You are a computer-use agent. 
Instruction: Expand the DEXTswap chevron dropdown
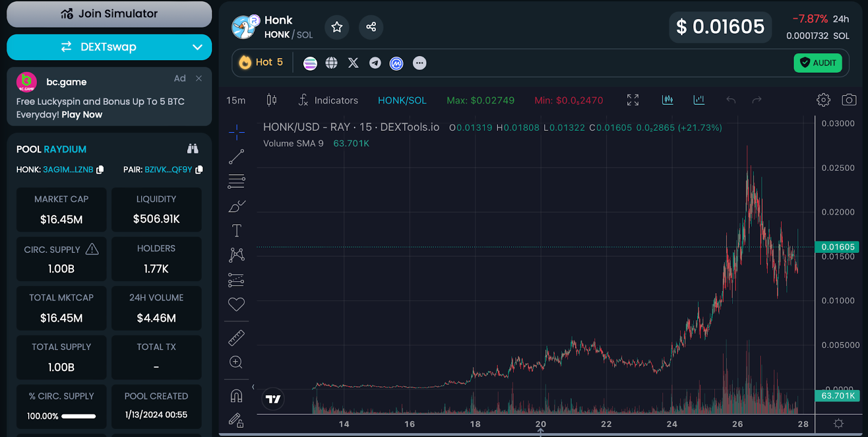click(197, 47)
